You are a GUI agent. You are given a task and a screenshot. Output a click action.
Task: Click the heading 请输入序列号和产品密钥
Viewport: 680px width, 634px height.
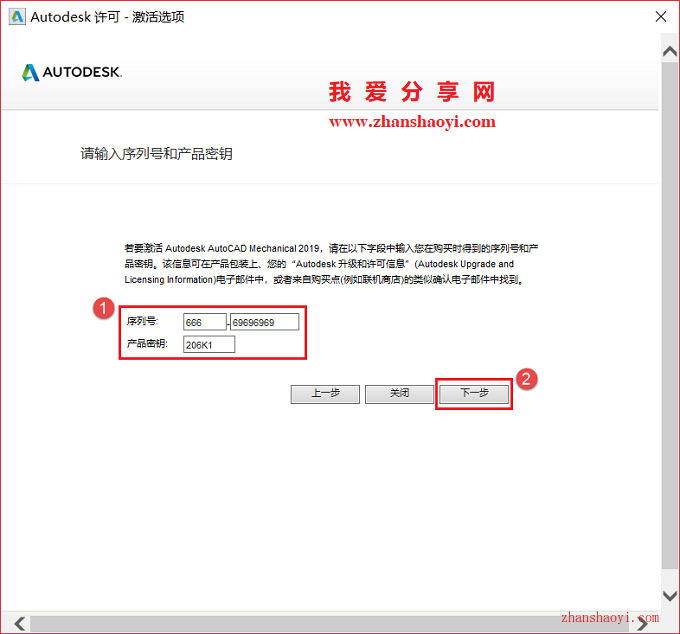point(157,154)
